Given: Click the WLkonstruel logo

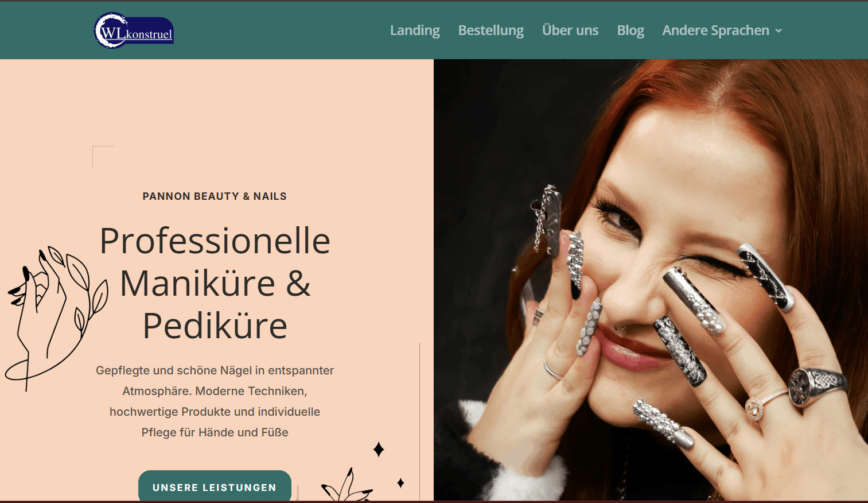Looking at the screenshot, I should point(134,30).
